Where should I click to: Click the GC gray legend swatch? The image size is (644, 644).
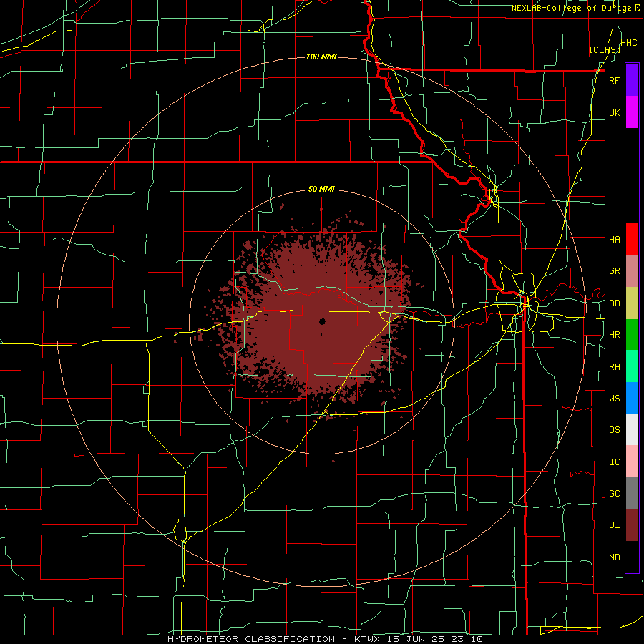click(632, 493)
